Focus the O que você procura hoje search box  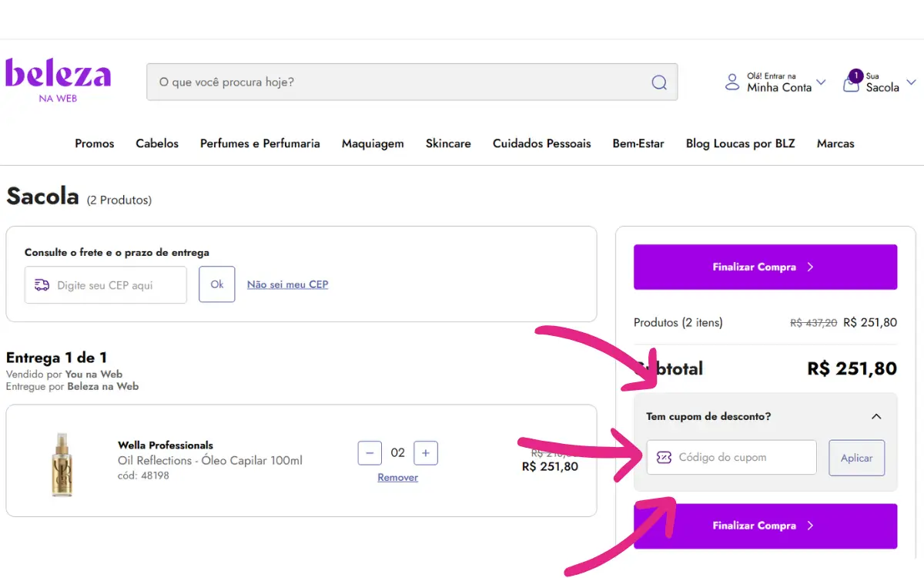coord(412,82)
